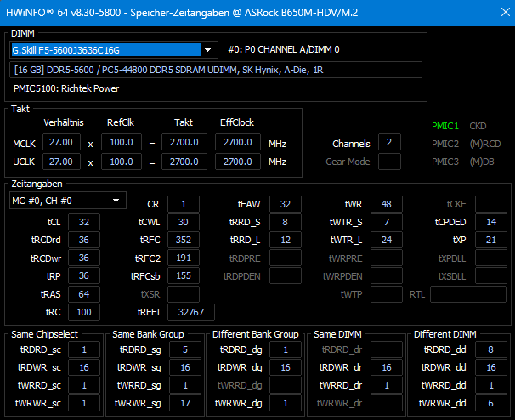Click the tWRWR_dd value 6

tap(490, 403)
